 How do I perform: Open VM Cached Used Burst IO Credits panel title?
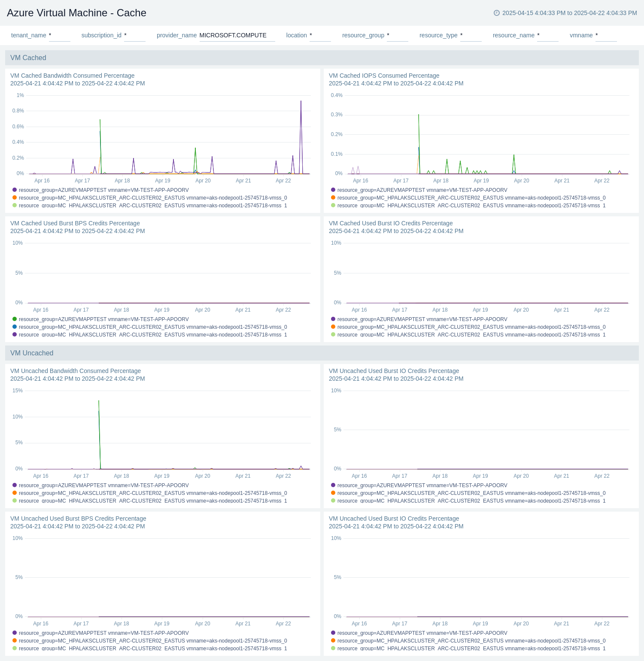pyautogui.click(x=391, y=223)
